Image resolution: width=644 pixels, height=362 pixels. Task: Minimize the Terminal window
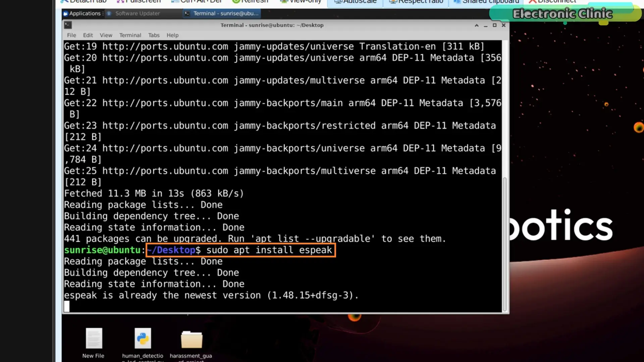[x=485, y=25]
